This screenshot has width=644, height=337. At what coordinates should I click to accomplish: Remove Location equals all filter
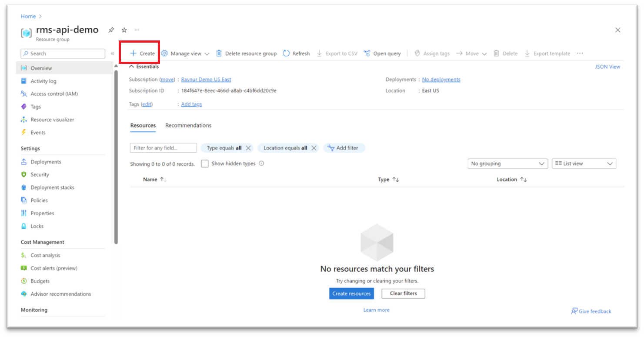[x=314, y=148]
